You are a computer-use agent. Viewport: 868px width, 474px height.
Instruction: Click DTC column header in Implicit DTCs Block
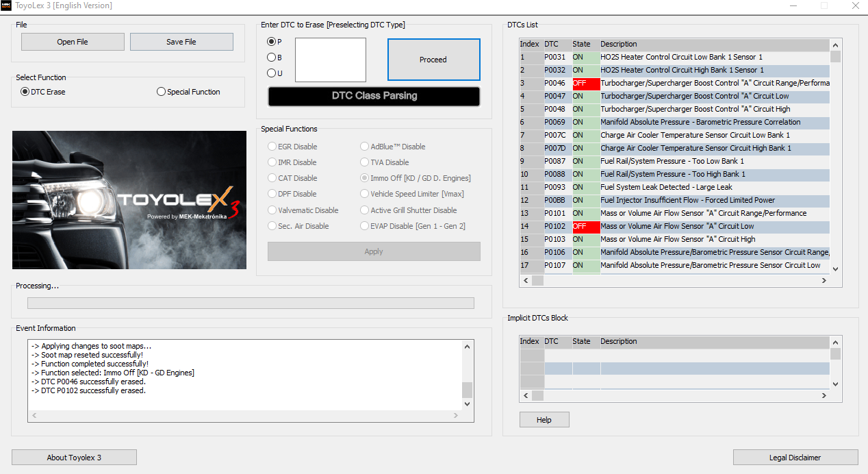558,341
